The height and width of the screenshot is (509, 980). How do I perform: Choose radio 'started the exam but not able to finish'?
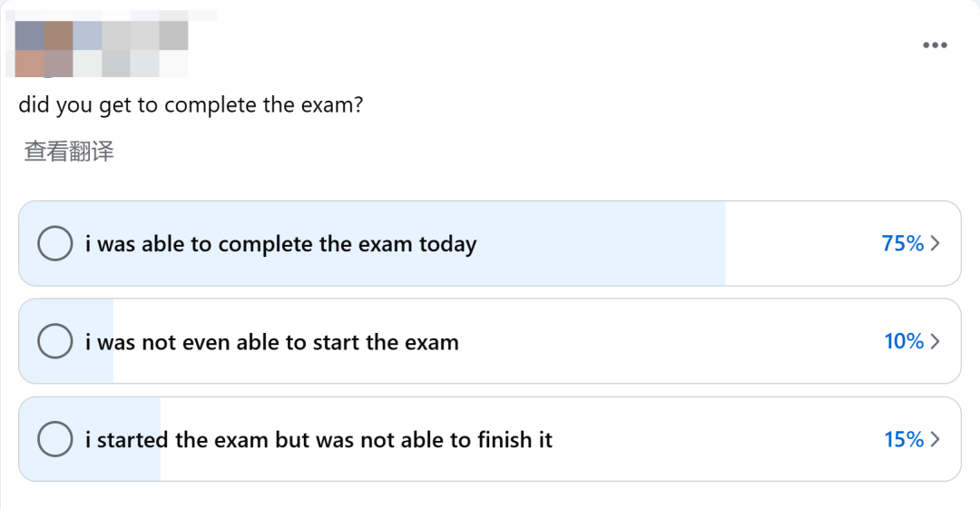(55, 439)
